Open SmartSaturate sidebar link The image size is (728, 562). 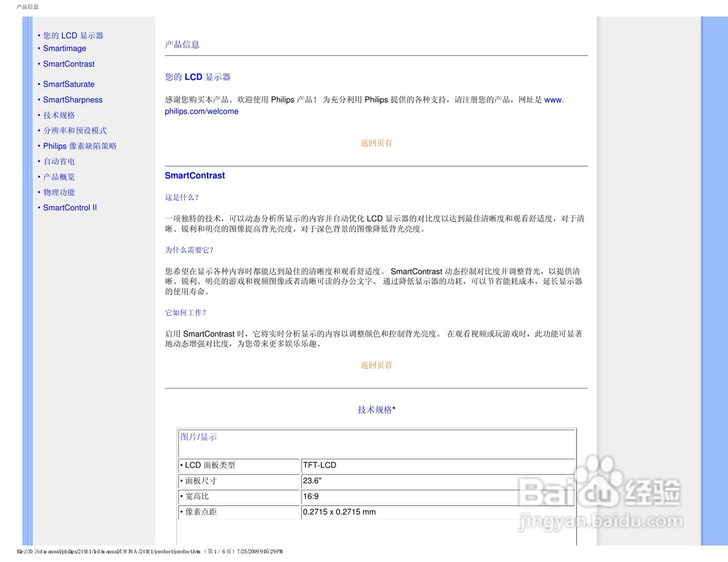tap(69, 84)
